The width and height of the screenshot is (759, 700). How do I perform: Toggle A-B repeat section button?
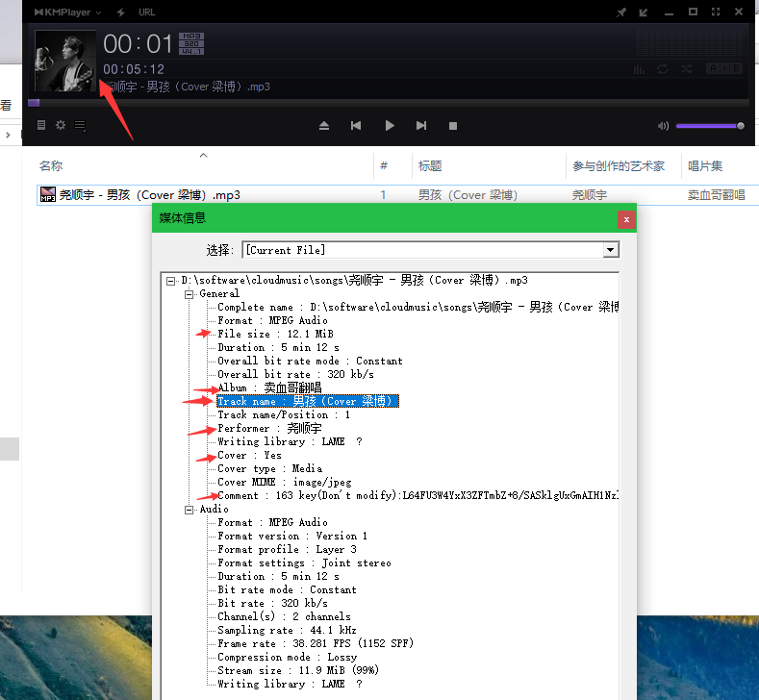[724, 68]
